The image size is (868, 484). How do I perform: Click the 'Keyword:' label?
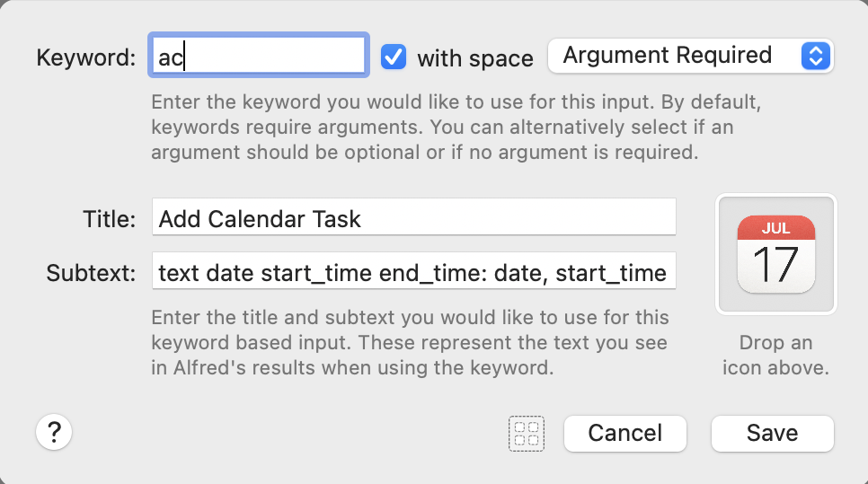(x=85, y=57)
